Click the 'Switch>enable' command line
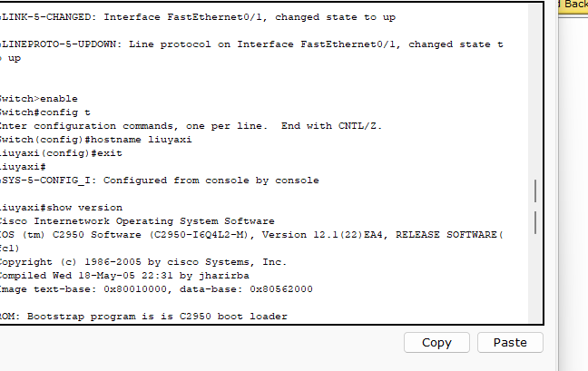The height and width of the screenshot is (371, 588). pyautogui.click(x=39, y=99)
